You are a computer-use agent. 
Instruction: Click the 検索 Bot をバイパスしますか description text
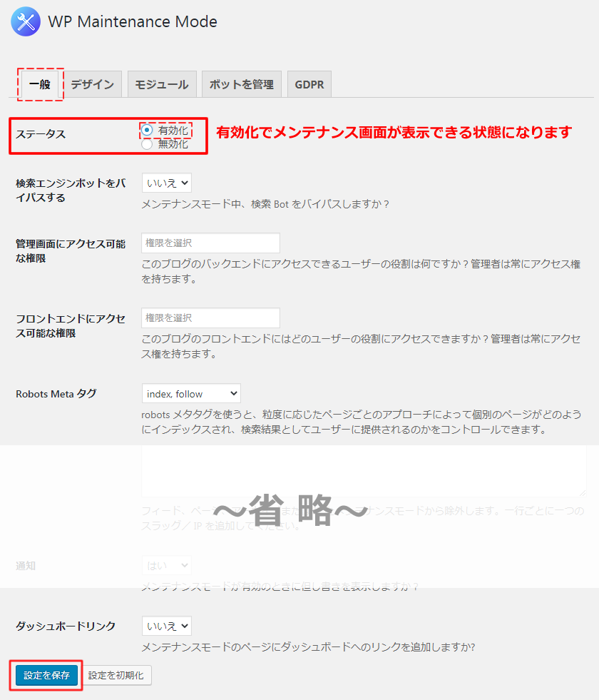pyautogui.click(x=265, y=204)
